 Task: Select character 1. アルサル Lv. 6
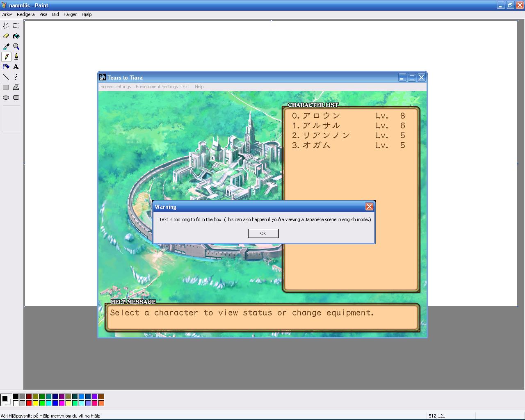(349, 126)
